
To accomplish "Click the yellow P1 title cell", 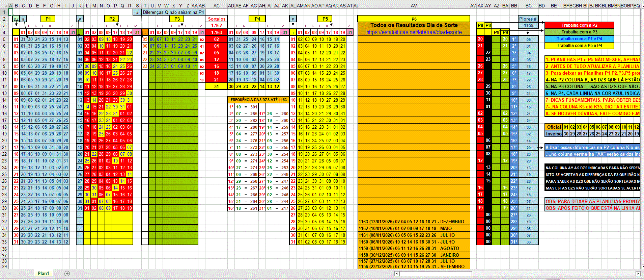I will [48, 19].
